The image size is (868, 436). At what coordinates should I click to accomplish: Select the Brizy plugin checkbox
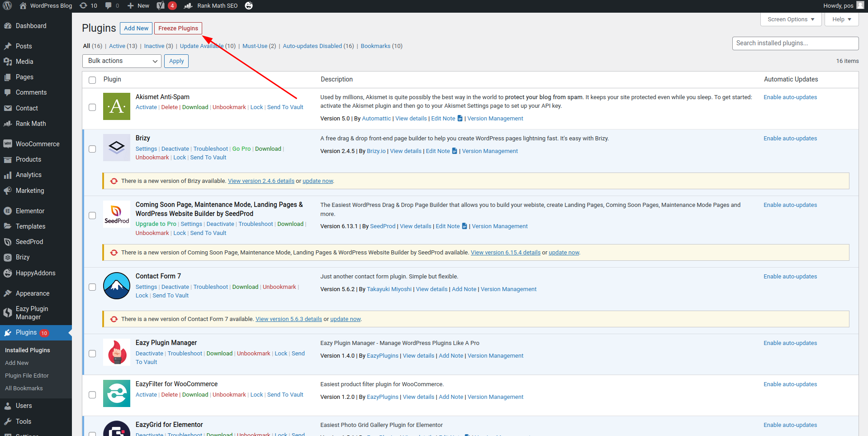click(x=92, y=149)
